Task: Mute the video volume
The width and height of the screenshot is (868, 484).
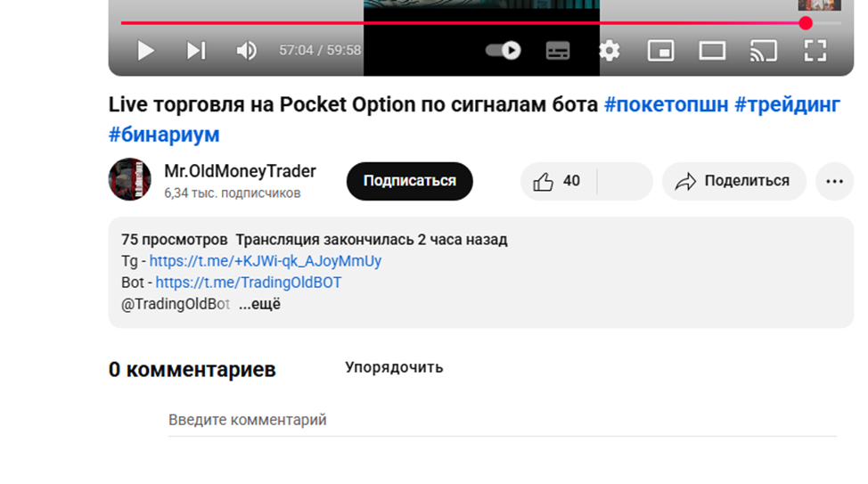Action: (x=246, y=51)
